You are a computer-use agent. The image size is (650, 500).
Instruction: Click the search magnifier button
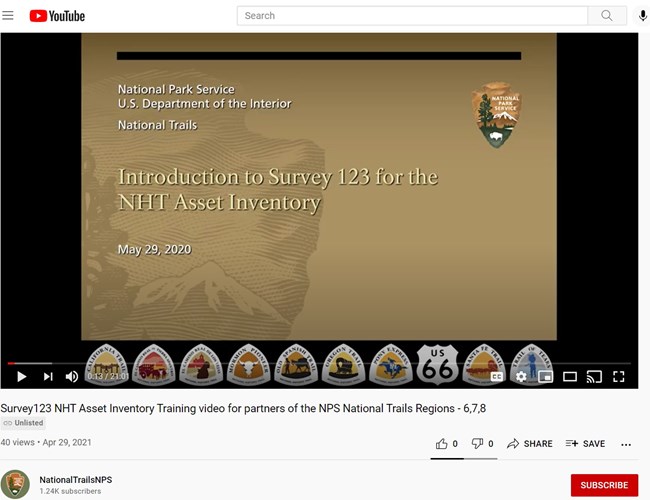click(606, 16)
